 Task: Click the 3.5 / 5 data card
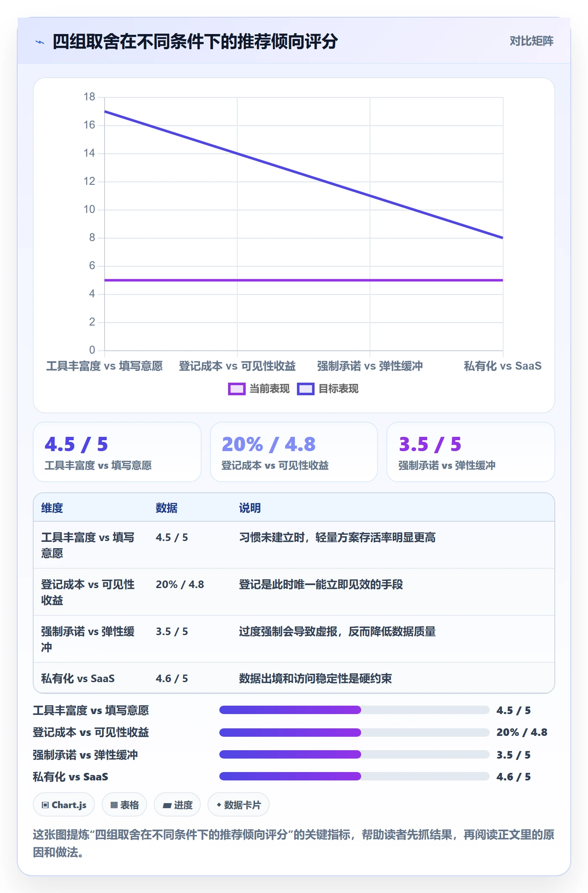click(x=471, y=452)
